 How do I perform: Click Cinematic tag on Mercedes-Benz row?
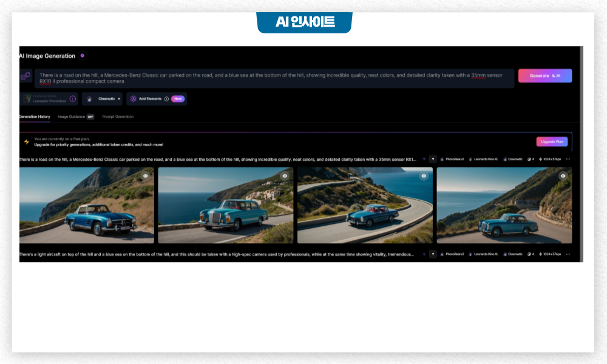(513, 159)
